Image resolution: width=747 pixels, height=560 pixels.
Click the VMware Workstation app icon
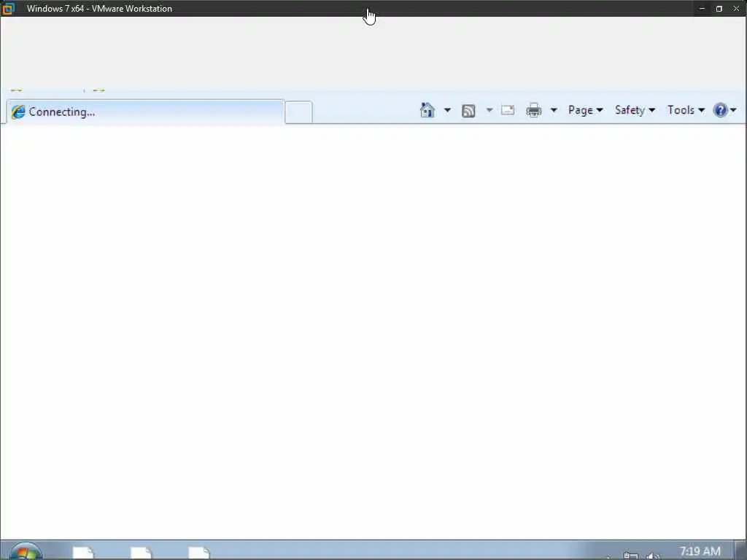pyautogui.click(x=8, y=8)
